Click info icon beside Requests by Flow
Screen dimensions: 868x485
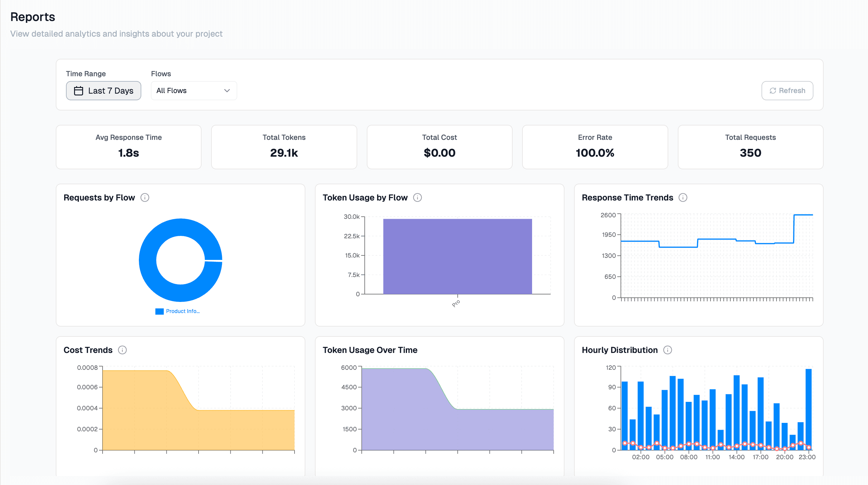tap(145, 198)
